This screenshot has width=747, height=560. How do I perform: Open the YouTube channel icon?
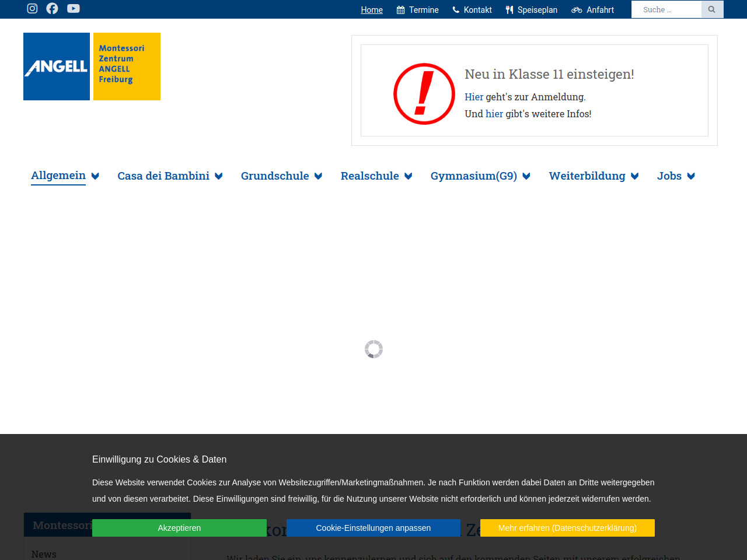(74, 8)
